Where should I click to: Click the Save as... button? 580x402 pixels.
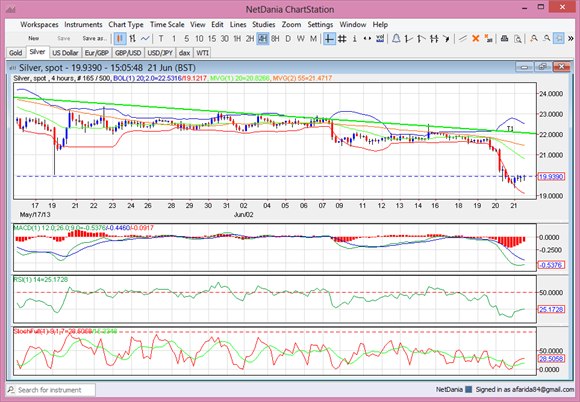coord(95,38)
